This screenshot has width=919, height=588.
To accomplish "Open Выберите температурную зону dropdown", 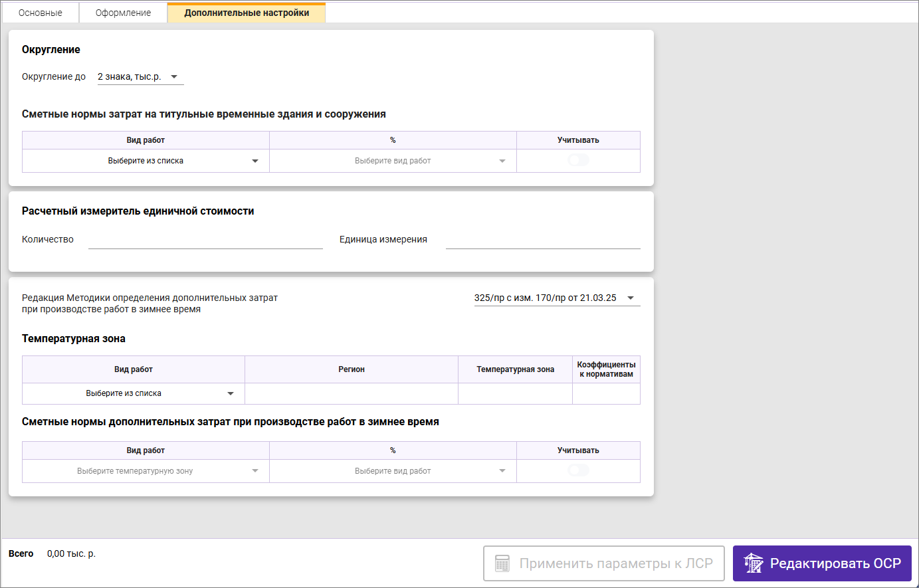I will coord(146,471).
